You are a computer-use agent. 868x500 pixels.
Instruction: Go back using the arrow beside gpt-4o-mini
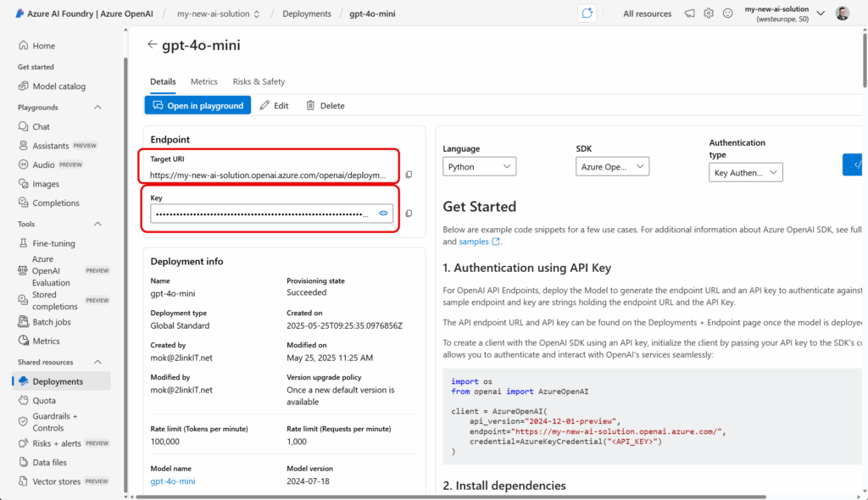153,44
